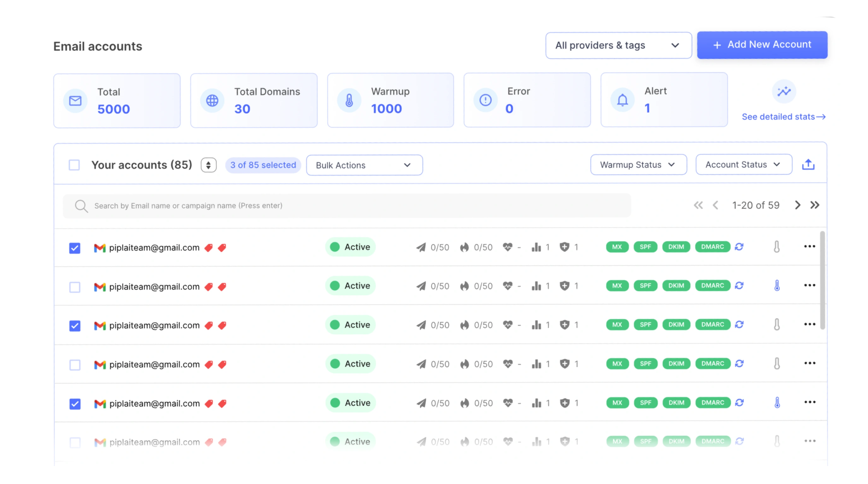
Task: Open See detailed stats link
Action: [784, 117]
